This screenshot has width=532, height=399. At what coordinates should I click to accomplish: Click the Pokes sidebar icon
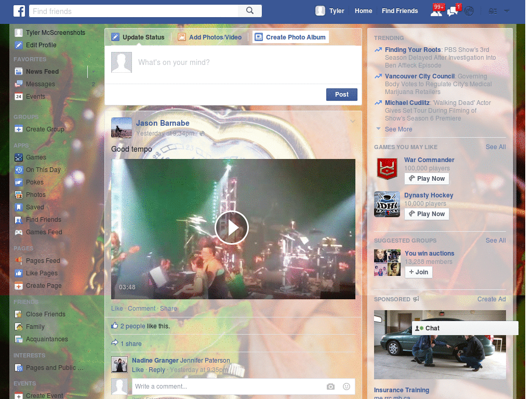coord(19,182)
